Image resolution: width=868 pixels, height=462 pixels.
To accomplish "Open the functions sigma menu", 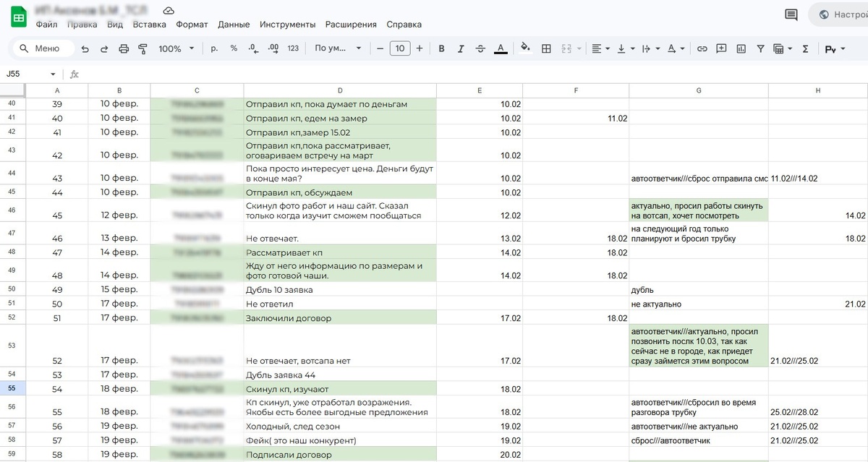I will click(x=806, y=48).
